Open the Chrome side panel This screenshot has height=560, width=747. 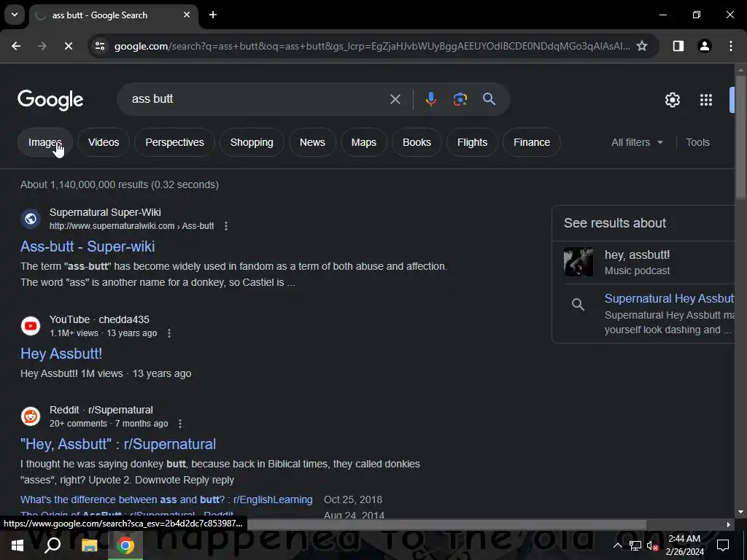[x=678, y=46]
